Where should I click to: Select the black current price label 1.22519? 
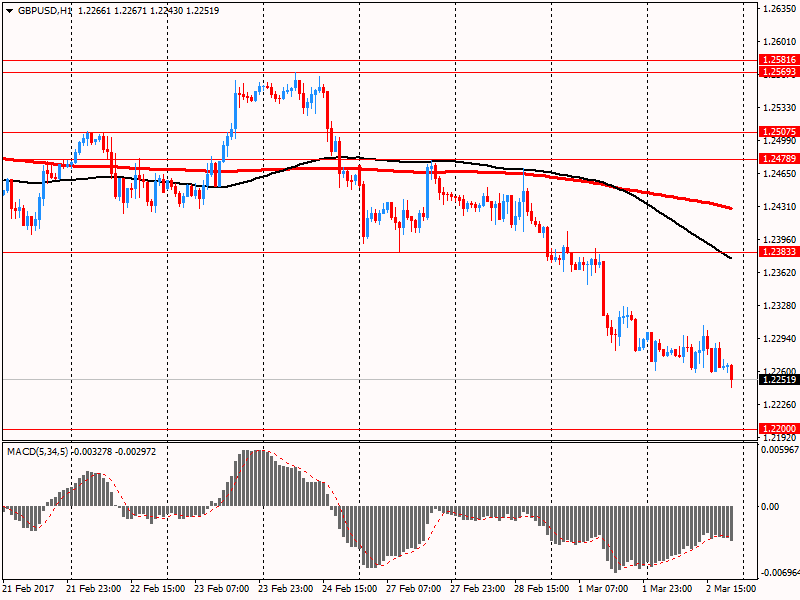[x=779, y=380]
